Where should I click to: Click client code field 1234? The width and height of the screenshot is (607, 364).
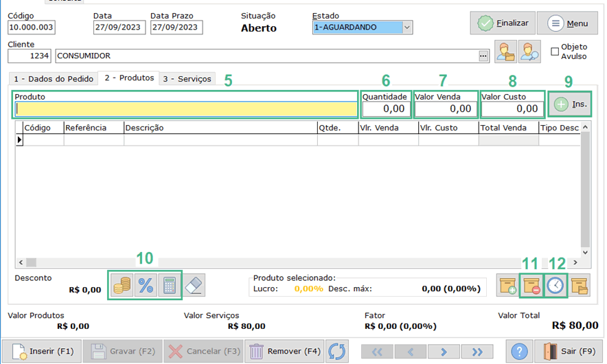(30, 56)
